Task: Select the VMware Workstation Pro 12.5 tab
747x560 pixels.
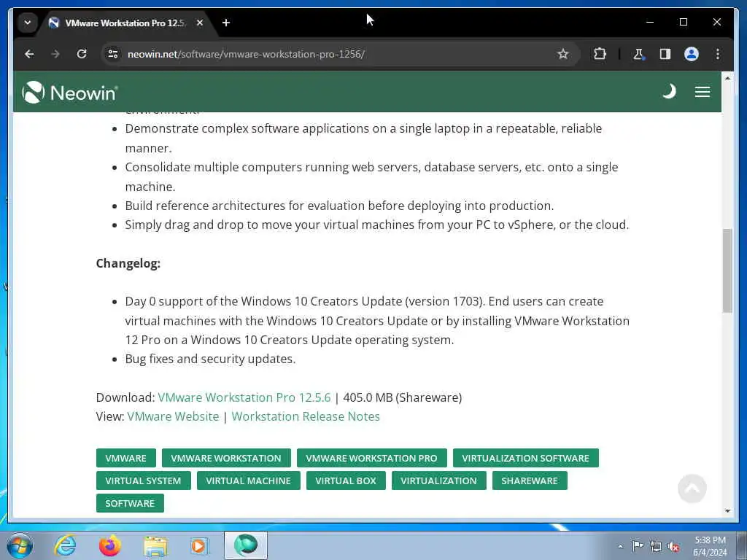Action: coord(126,23)
